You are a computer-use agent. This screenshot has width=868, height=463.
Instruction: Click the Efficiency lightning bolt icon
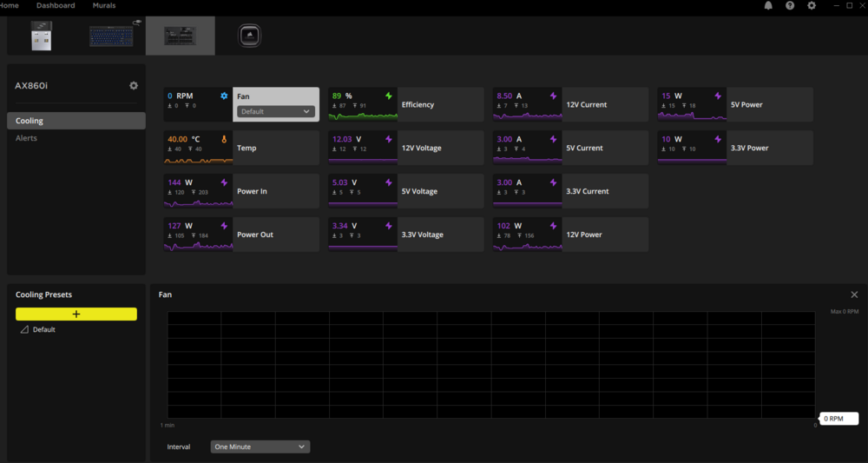pos(389,96)
